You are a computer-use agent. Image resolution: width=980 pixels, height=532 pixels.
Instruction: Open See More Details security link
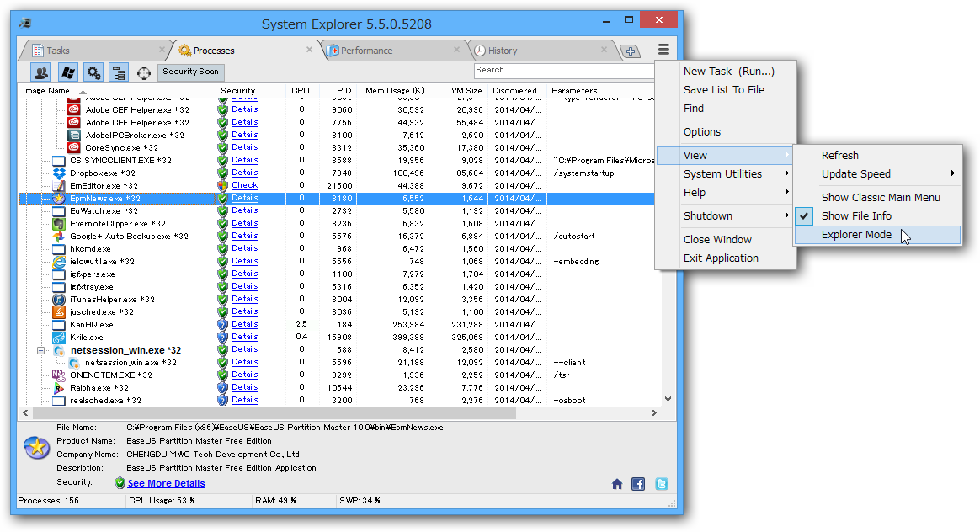tap(166, 483)
